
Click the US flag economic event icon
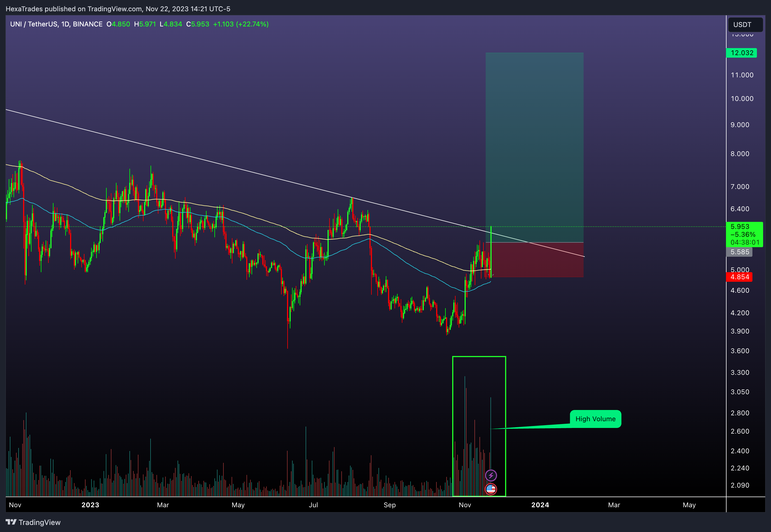[x=490, y=489]
